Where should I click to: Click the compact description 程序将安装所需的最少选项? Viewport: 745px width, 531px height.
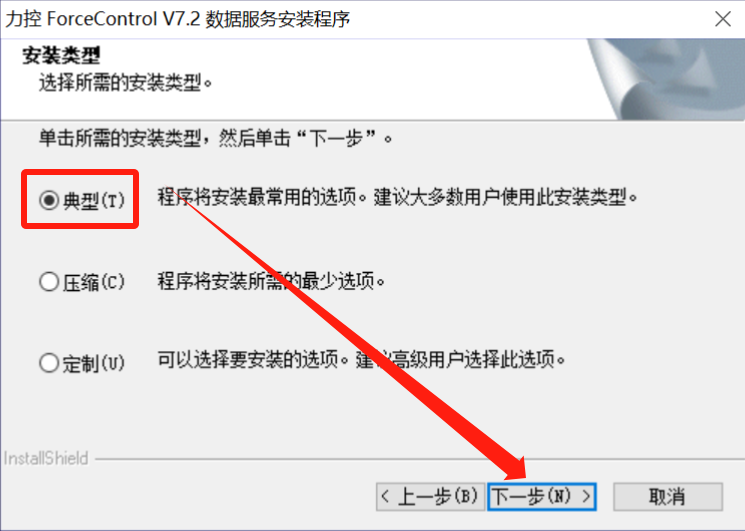pos(271,281)
